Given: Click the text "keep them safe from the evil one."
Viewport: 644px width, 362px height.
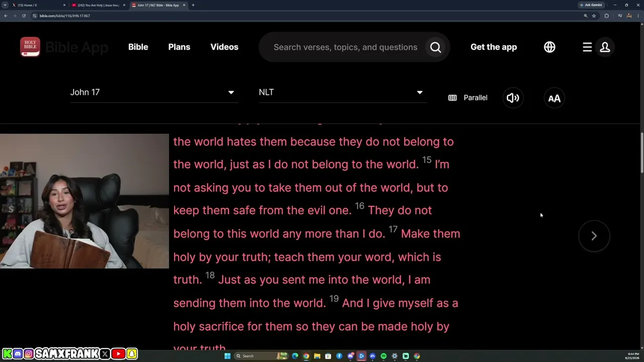Looking at the screenshot, I should point(262,210).
